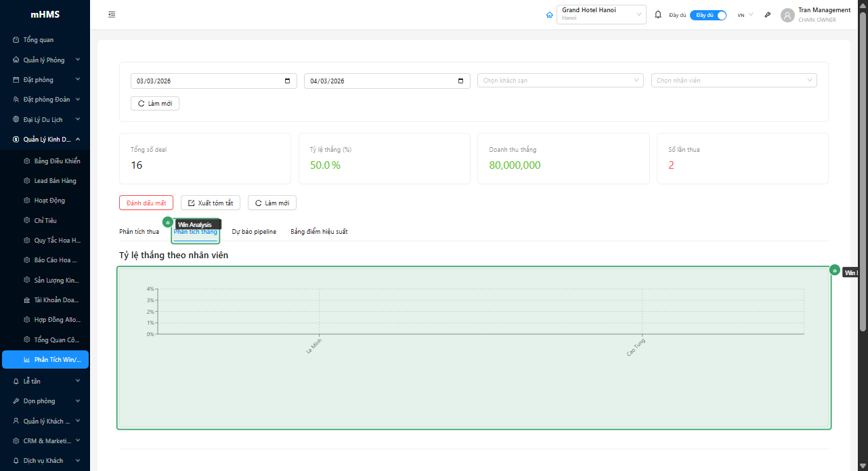Open the Chọn nhân viên dropdown

click(733, 81)
